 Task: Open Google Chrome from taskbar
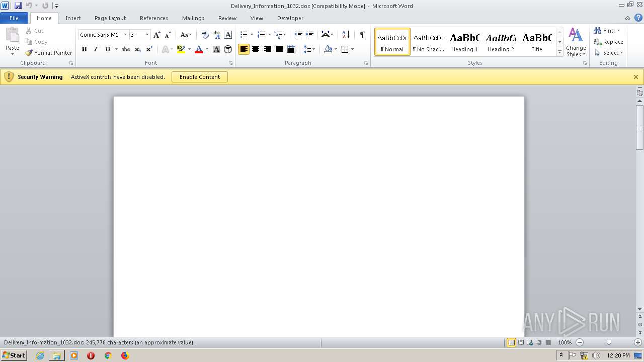coord(108,355)
